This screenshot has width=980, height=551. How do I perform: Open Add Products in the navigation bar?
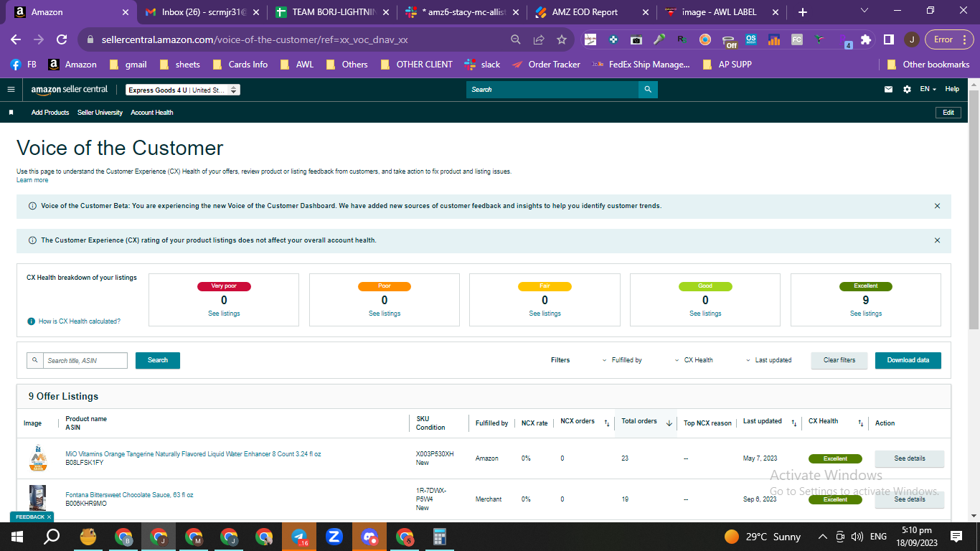pyautogui.click(x=50, y=113)
